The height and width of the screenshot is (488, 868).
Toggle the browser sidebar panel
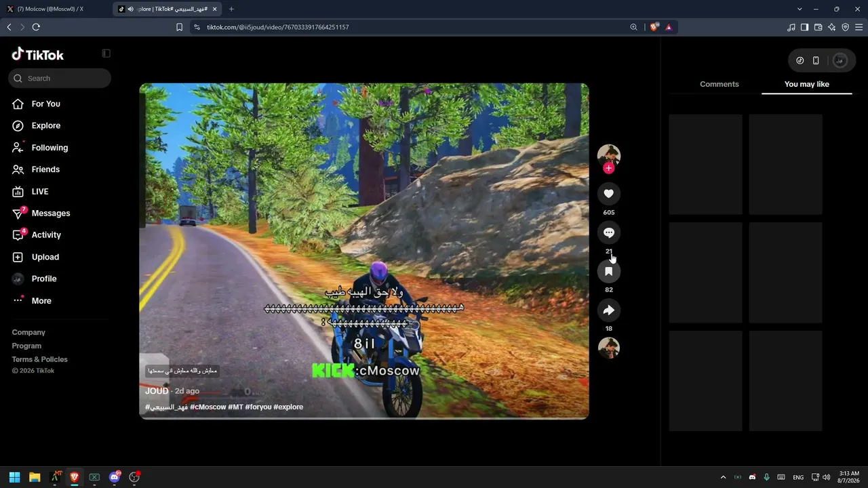(804, 27)
